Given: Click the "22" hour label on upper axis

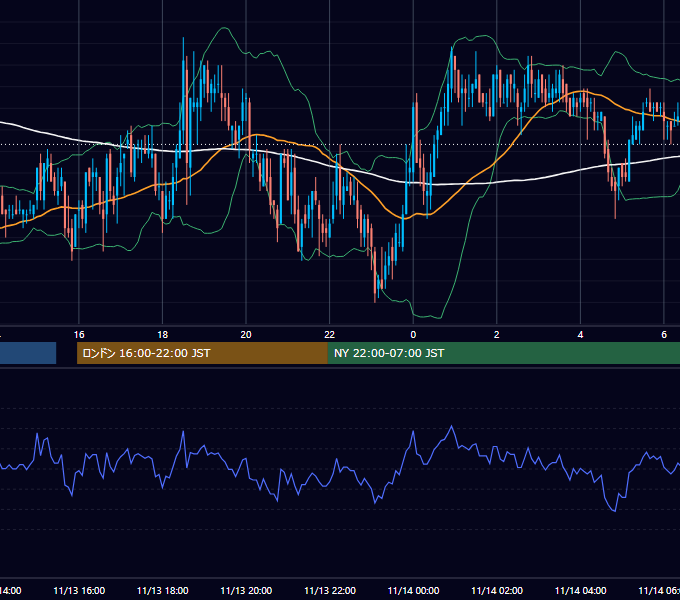Looking at the screenshot, I should [330, 335].
